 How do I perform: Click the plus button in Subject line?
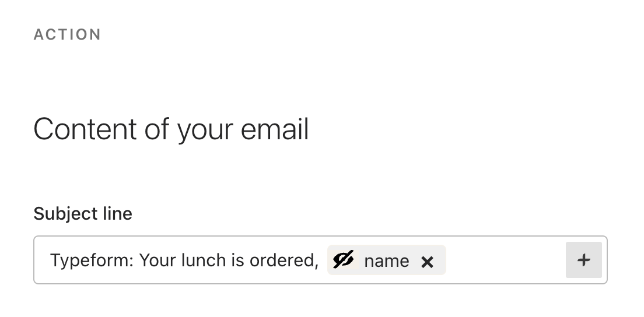[x=583, y=259]
